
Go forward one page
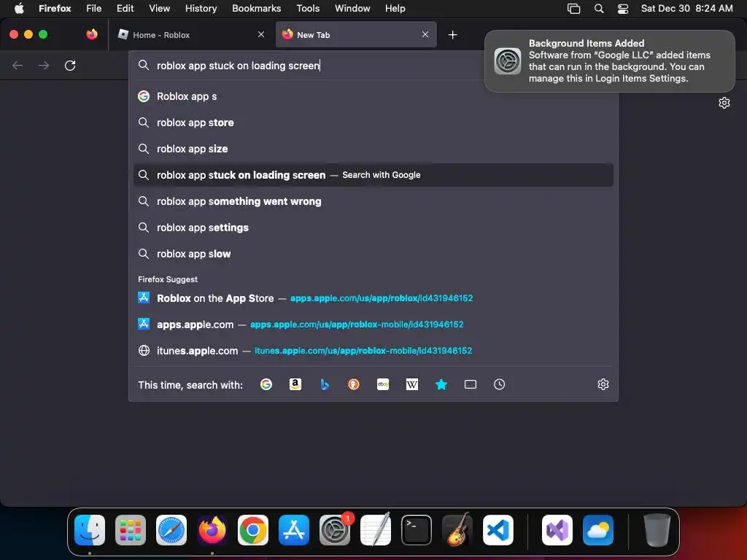tap(44, 65)
